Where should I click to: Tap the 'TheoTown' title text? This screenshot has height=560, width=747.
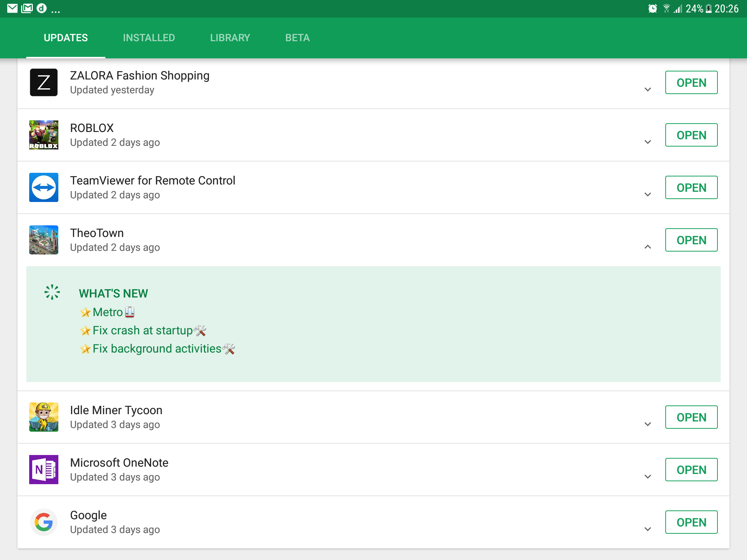pos(97,233)
